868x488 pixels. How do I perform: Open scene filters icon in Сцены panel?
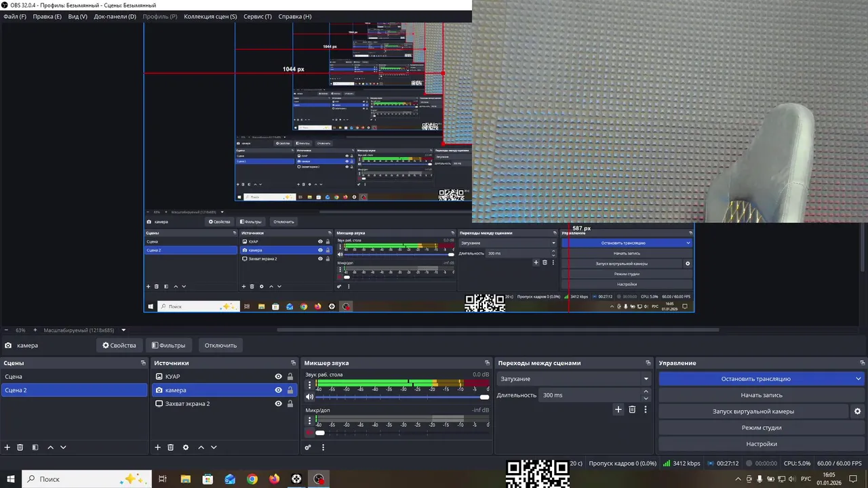pyautogui.click(x=35, y=447)
